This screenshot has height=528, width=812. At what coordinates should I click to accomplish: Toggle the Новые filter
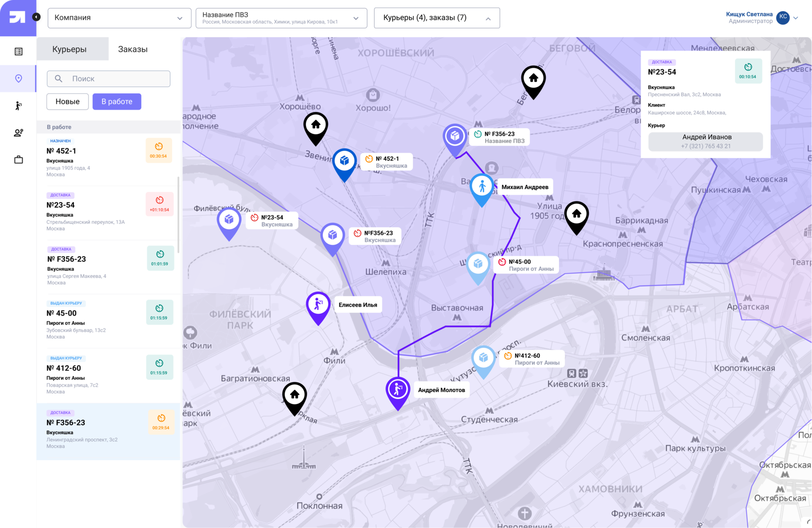pos(68,102)
